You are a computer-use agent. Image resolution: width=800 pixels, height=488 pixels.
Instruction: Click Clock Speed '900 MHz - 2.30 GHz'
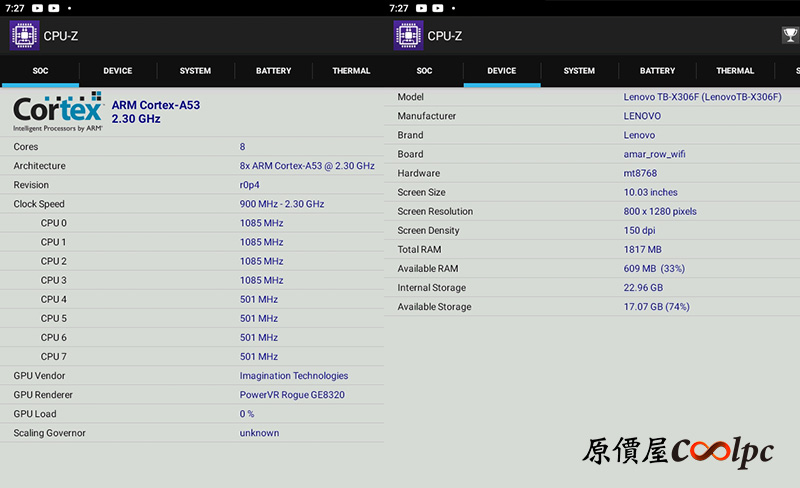[x=282, y=204]
